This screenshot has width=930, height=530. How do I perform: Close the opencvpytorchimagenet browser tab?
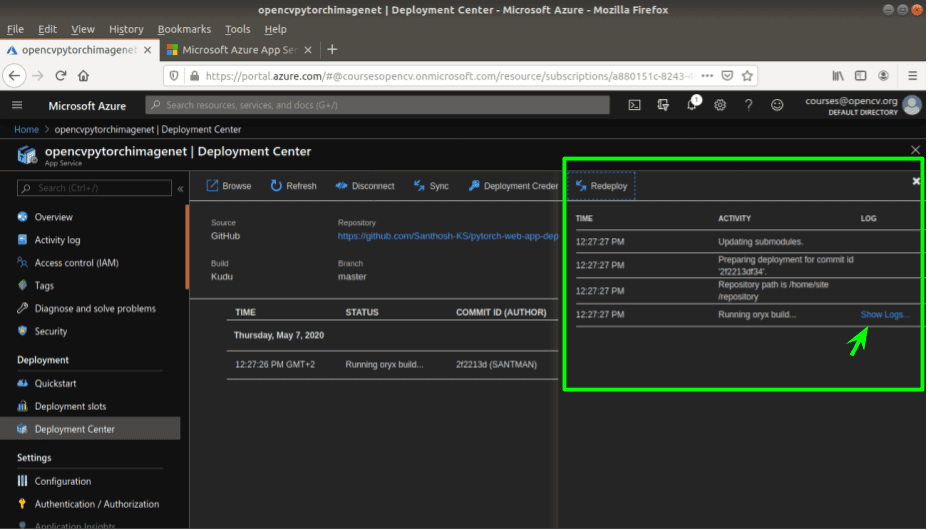click(148, 50)
